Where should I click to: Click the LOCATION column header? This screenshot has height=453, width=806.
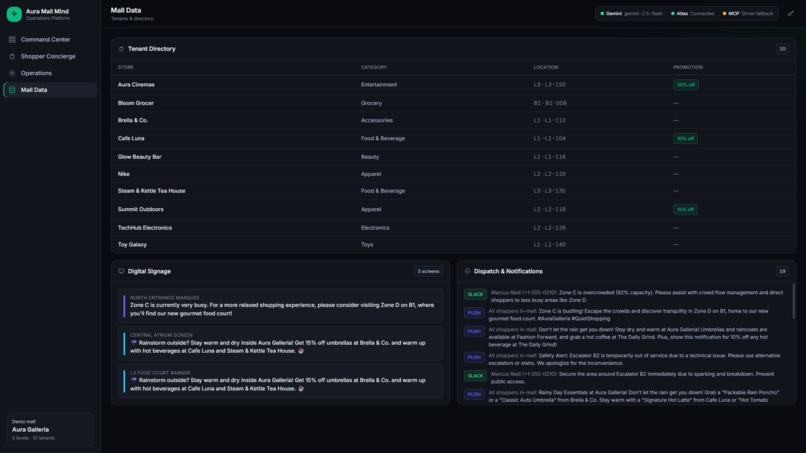point(545,67)
